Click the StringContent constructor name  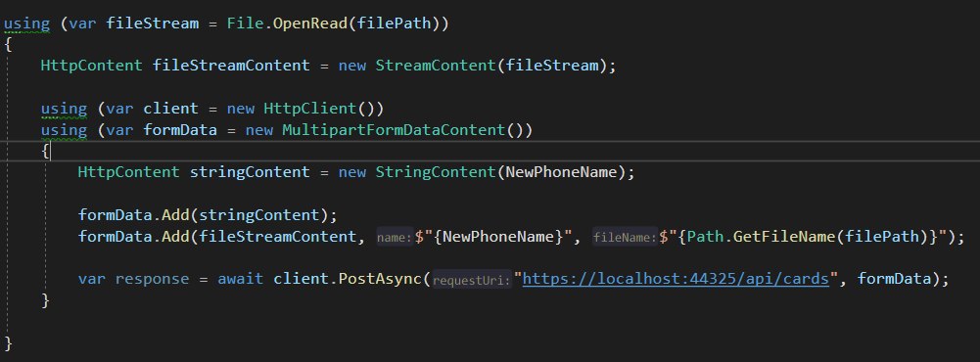(x=435, y=172)
